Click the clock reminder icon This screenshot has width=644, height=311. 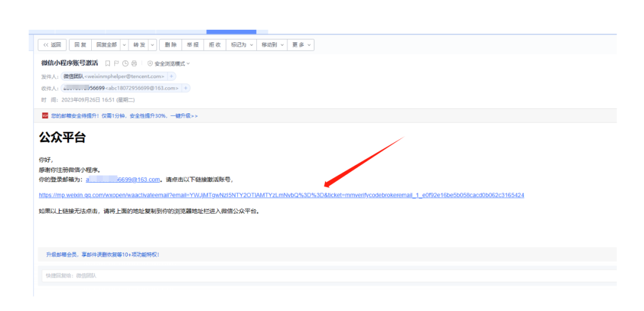(125, 63)
